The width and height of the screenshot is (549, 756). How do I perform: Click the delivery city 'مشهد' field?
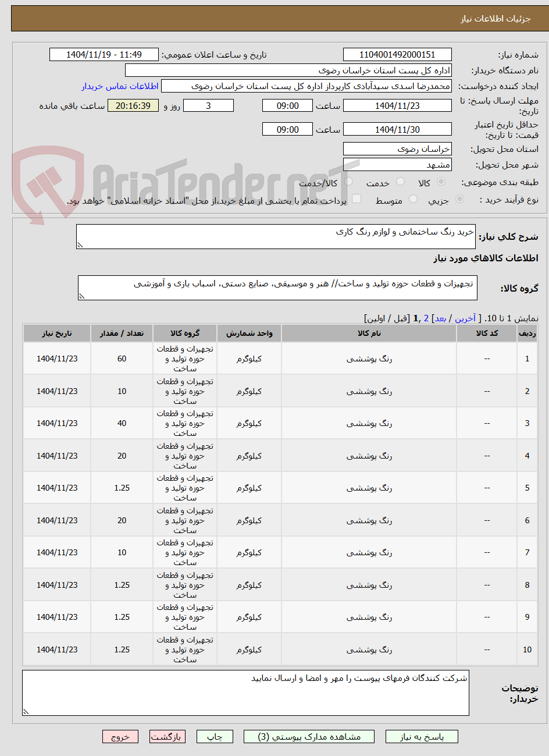[x=397, y=165]
